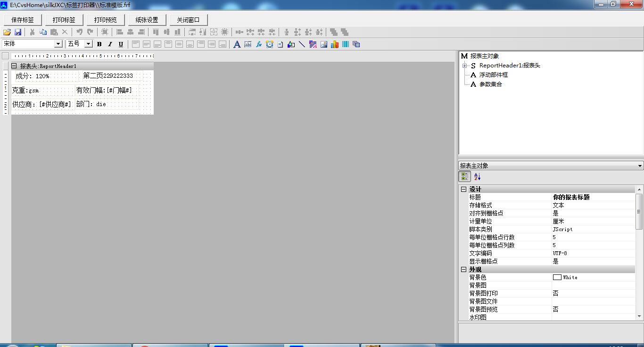The image size is (644, 347).
Task: Open a report file with the folder icon
Action: click(7, 32)
